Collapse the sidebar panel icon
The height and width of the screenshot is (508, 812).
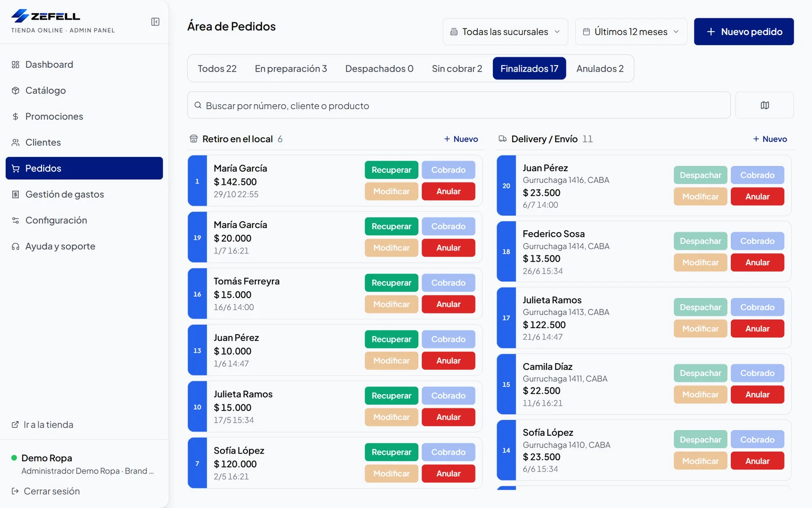pyautogui.click(x=155, y=22)
